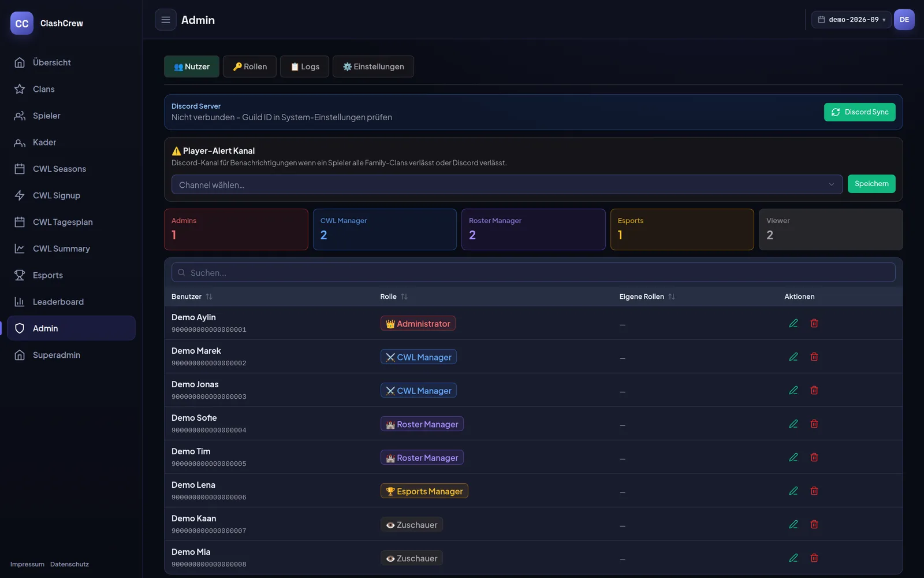The height and width of the screenshot is (578, 924).
Task: Navigate to Leaderboard page
Action: [x=71, y=302]
